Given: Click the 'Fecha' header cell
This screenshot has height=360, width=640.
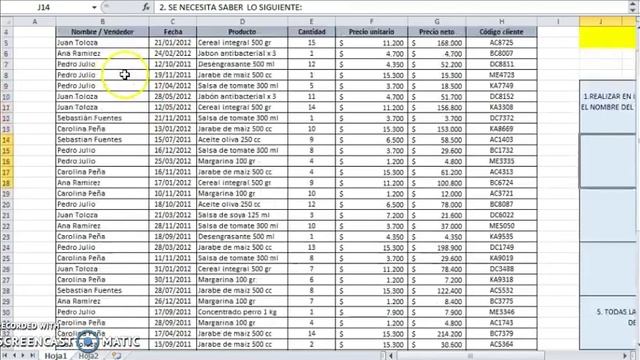Looking at the screenshot, I should click(x=173, y=31).
